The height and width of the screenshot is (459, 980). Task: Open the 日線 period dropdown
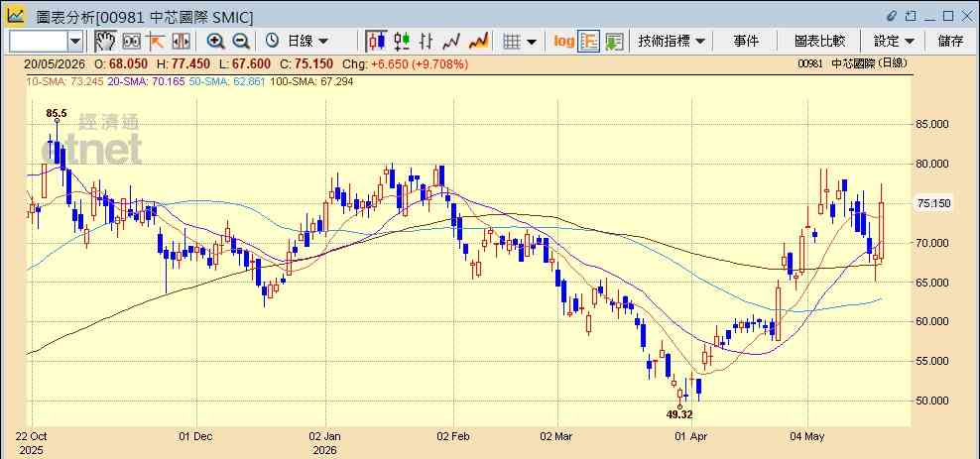308,42
